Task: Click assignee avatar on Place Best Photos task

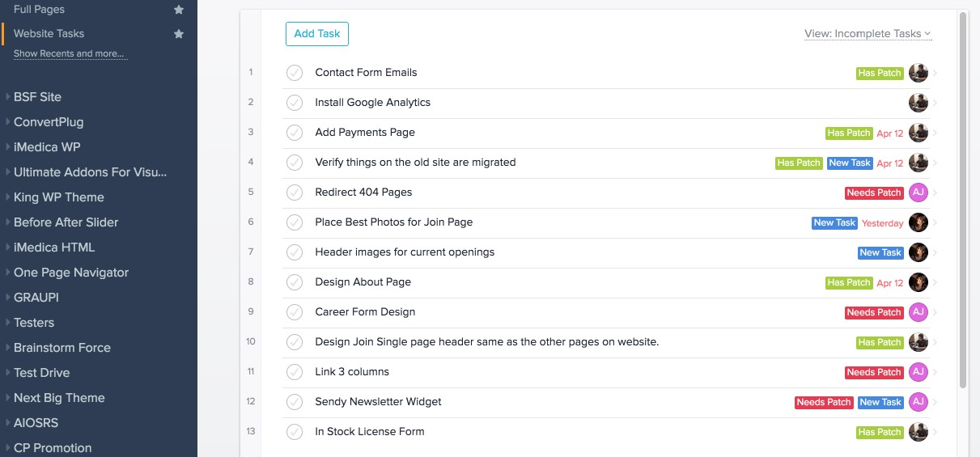Action: (918, 222)
